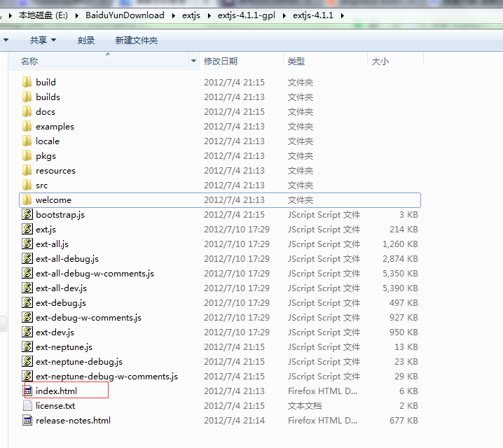Click the ext-neptune-debug-w-comments.js file icon
503x448 pixels.
tap(27, 377)
